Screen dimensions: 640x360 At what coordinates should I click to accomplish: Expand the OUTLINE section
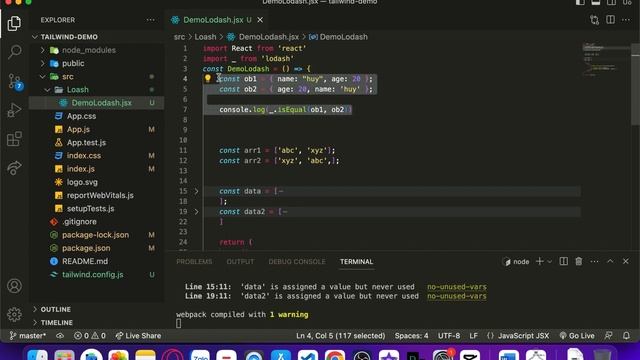(56, 309)
